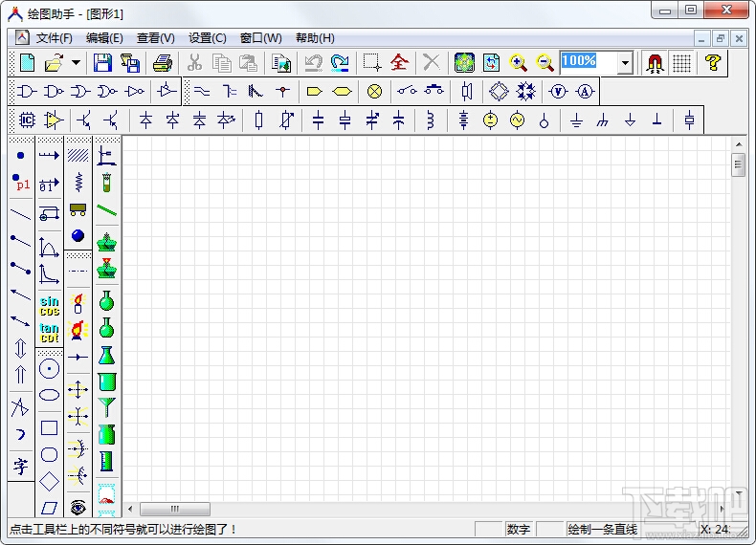Select the ground symbol
The image size is (756, 545).
(576, 120)
